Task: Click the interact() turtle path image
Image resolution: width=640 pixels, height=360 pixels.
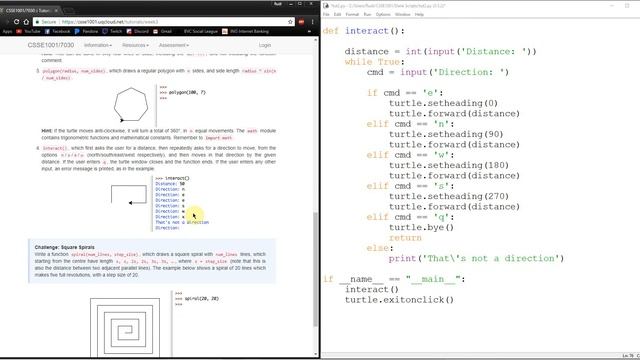Action: pyautogui.click(x=129, y=195)
